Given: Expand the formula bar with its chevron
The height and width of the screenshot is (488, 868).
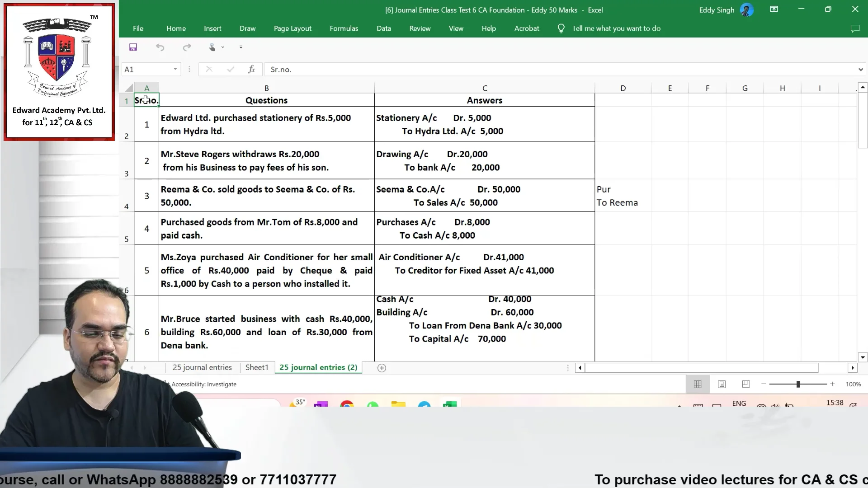Looking at the screenshot, I should pos(860,69).
